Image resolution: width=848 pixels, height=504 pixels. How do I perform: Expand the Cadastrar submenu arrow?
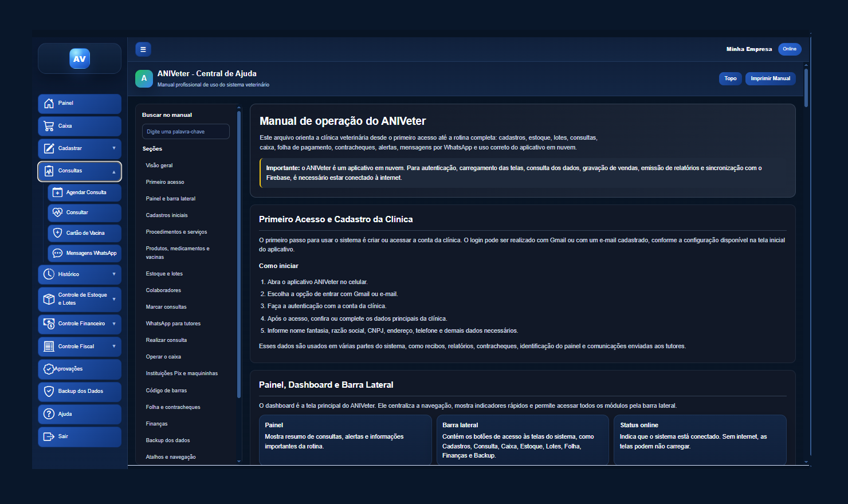[114, 148]
